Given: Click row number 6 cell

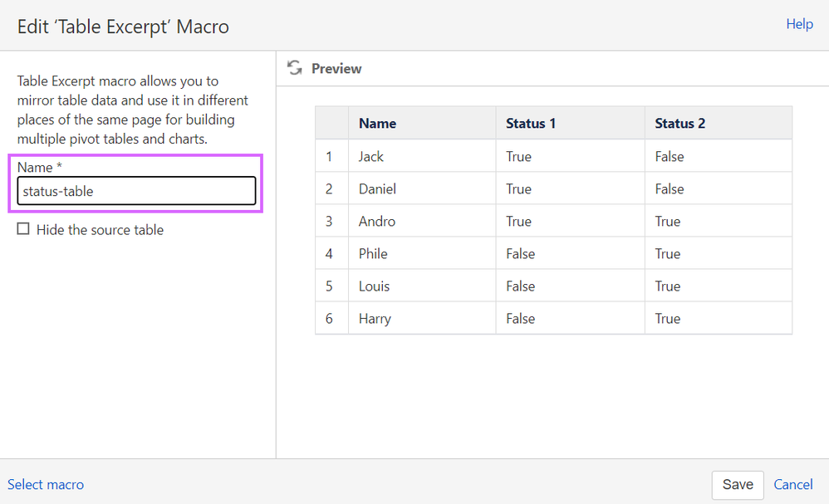Looking at the screenshot, I should click(330, 318).
